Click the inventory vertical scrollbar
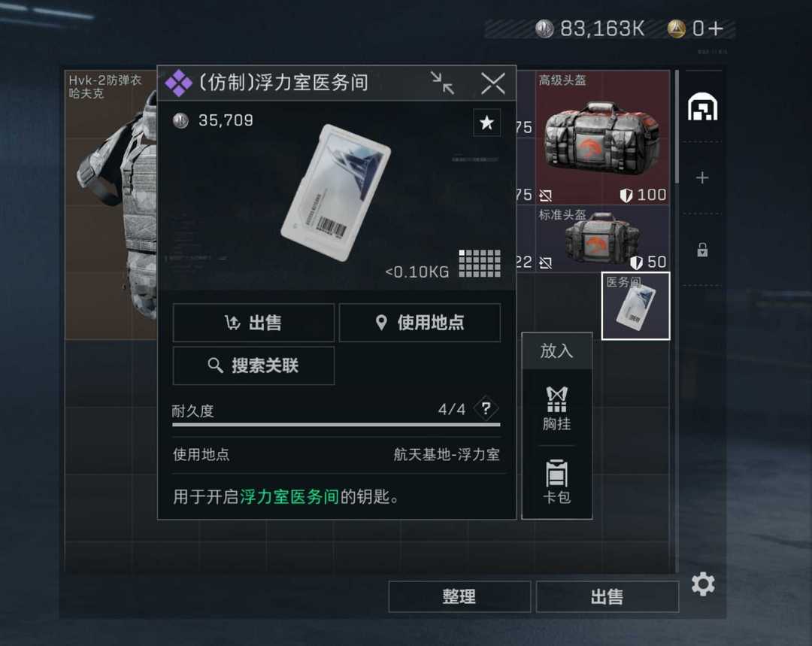This screenshot has width=812, height=646. [x=677, y=127]
